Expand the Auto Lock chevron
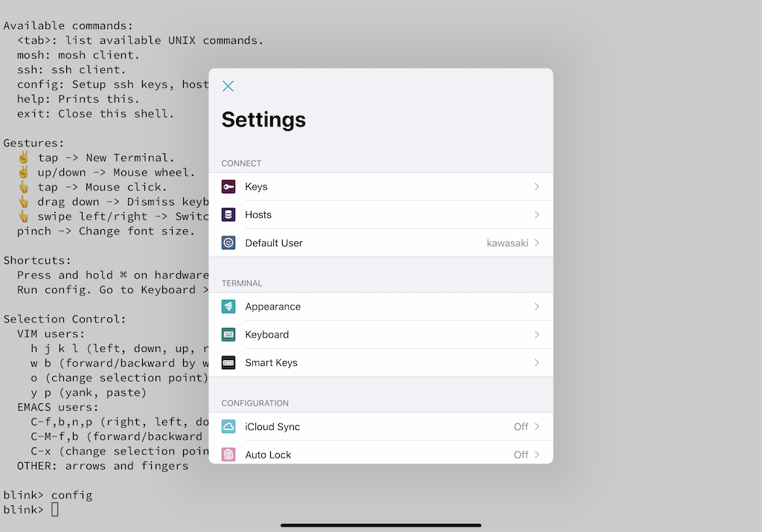This screenshot has height=532, width=762. click(537, 455)
